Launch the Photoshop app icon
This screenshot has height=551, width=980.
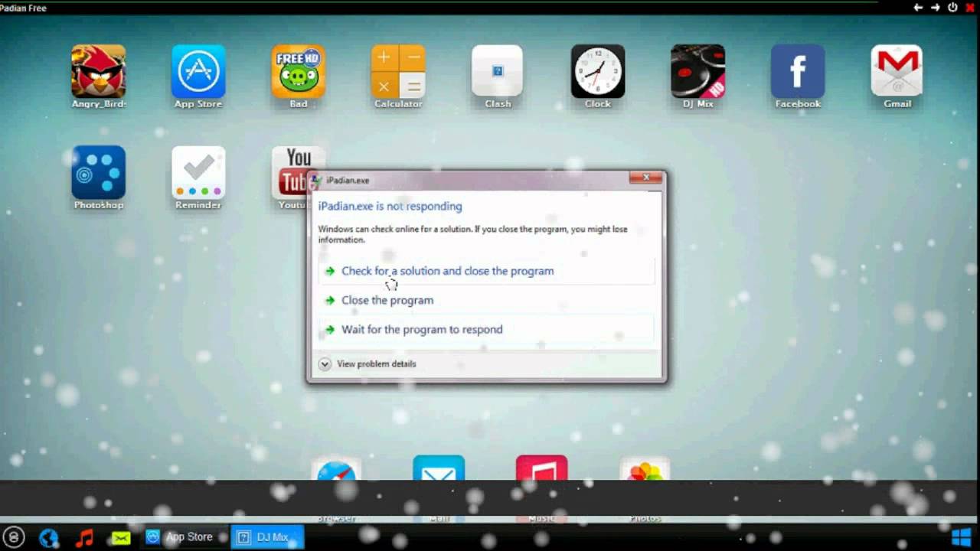coord(99,172)
